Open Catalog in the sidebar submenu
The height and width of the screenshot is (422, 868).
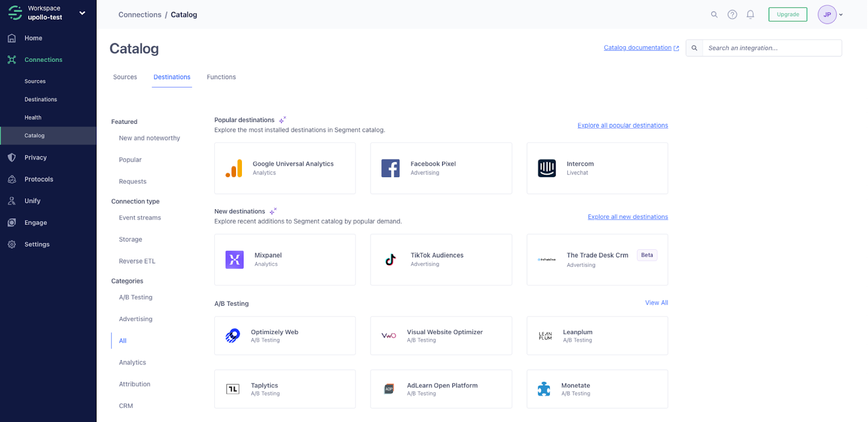point(48,136)
